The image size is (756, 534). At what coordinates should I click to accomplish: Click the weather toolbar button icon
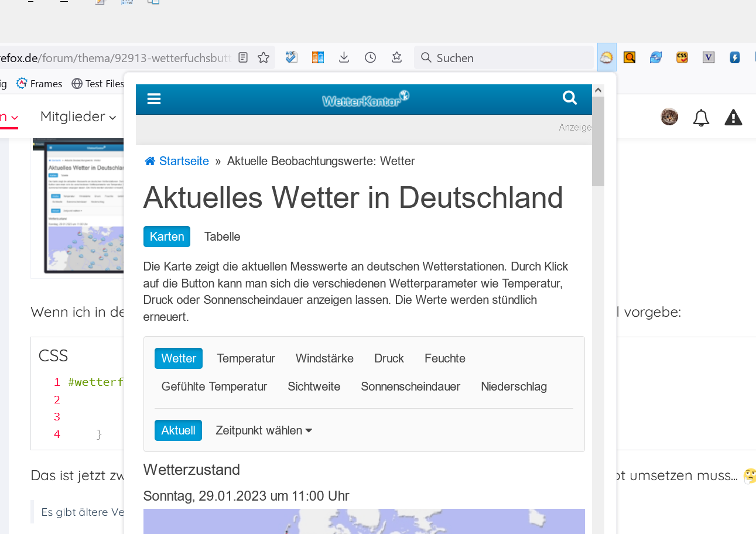tap(607, 57)
